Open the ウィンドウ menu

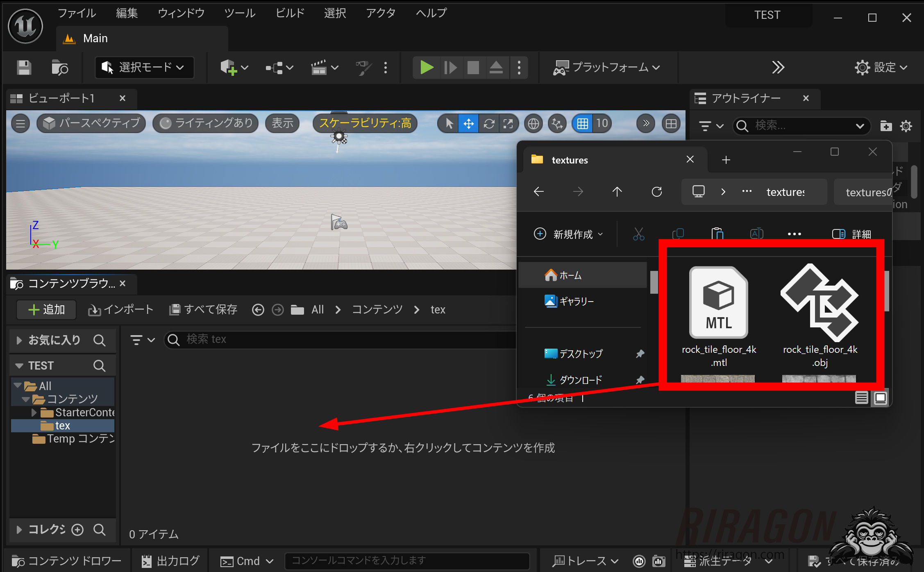click(181, 13)
